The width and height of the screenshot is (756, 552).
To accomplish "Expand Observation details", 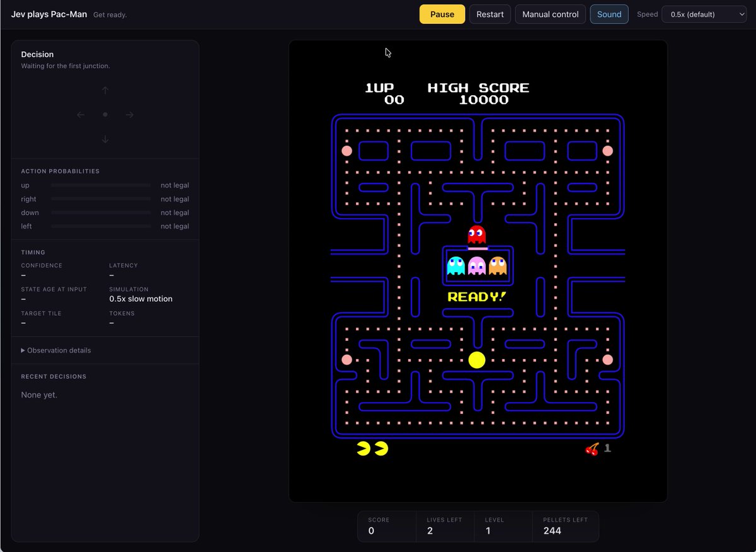I will tap(56, 350).
